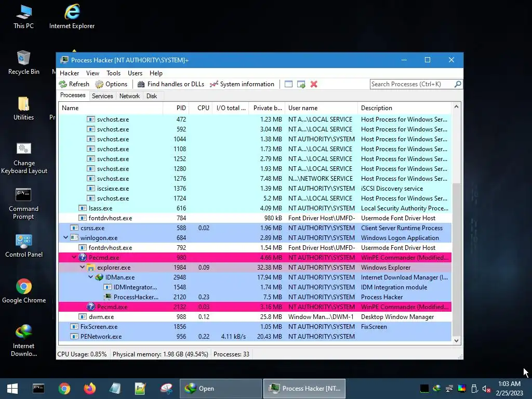Viewport: 532px width, 399px height.
Task: Click CPU Usage in status bar
Action: [82, 354]
